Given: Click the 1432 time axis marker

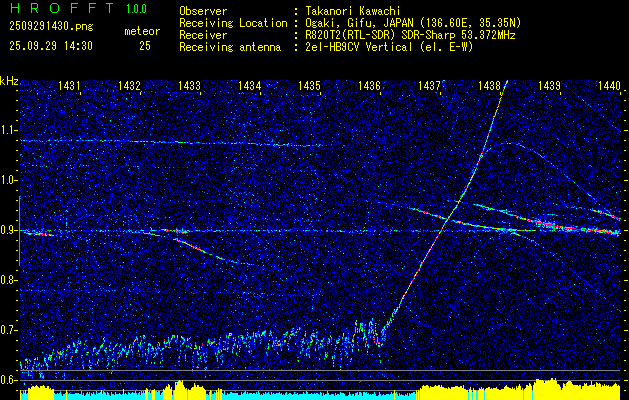Looking at the screenshot, I should (x=129, y=85).
